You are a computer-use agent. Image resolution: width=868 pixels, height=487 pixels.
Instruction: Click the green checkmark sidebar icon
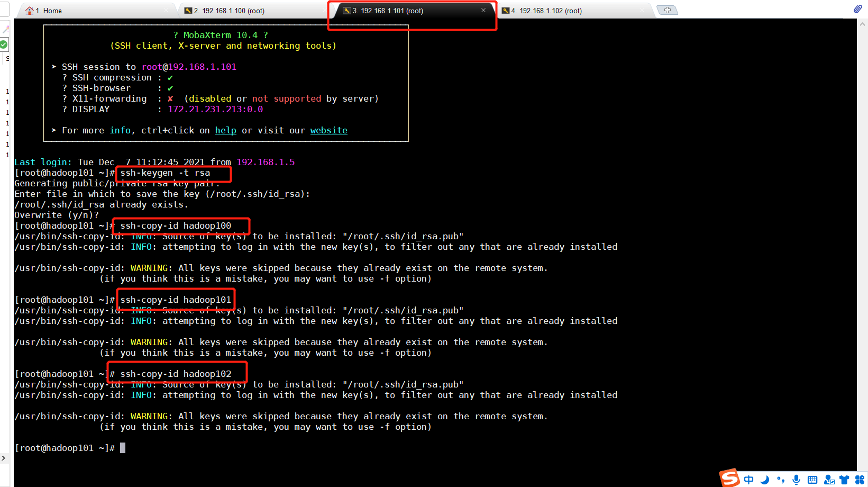coord(4,44)
